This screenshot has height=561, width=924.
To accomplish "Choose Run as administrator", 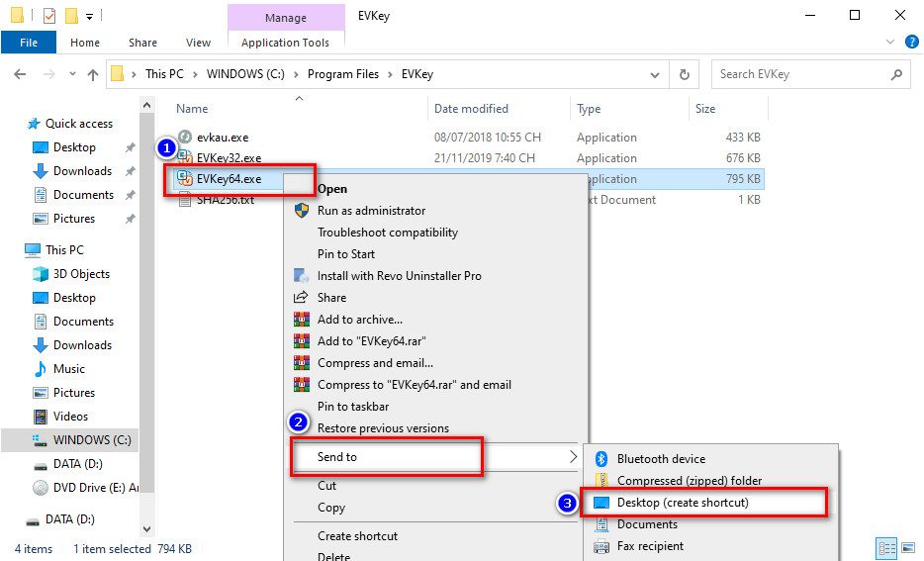I will coord(371,211).
